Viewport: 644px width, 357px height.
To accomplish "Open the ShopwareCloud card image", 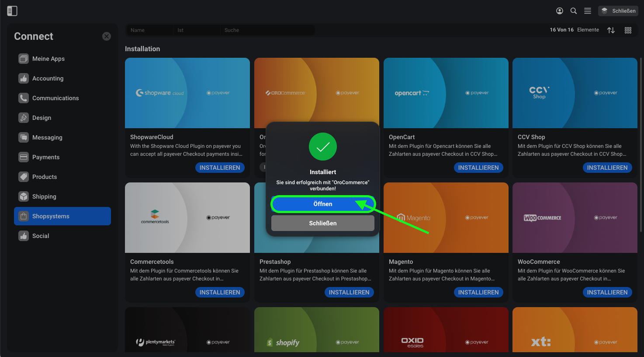I will [x=187, y=93].
